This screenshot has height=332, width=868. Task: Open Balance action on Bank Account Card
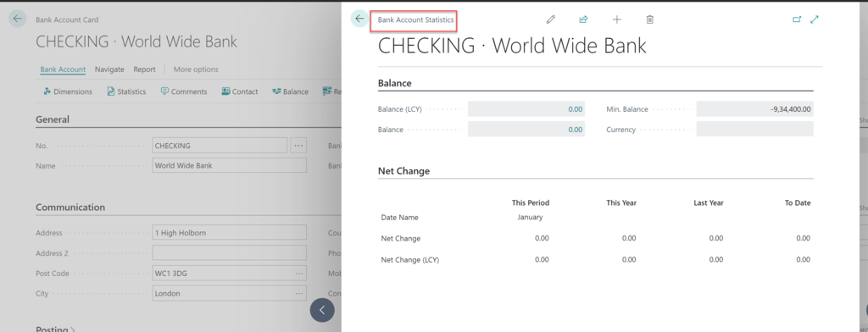tap(291, 91)
